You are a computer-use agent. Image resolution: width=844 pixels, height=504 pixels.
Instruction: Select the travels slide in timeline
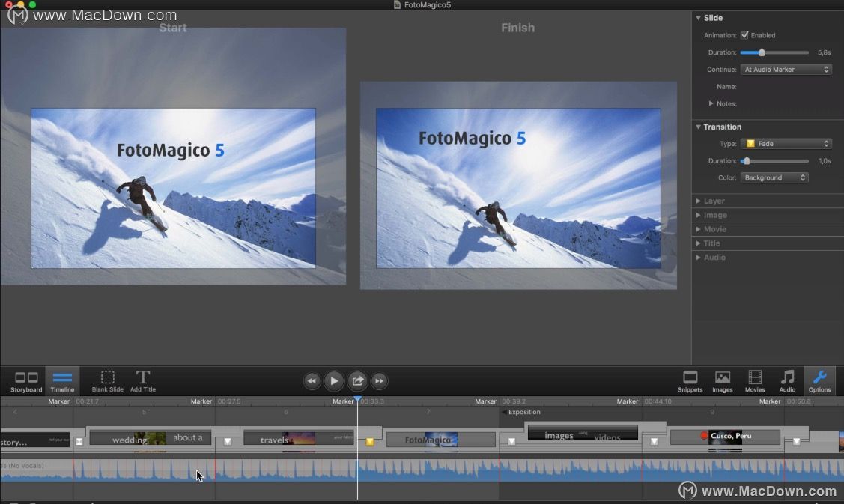click(x=299, y=438)
